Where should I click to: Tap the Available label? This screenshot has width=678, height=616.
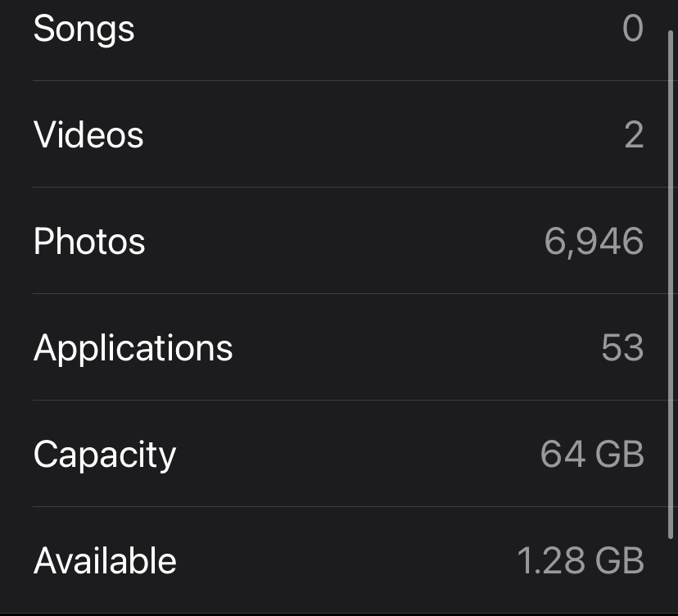[x=105, y=560]
